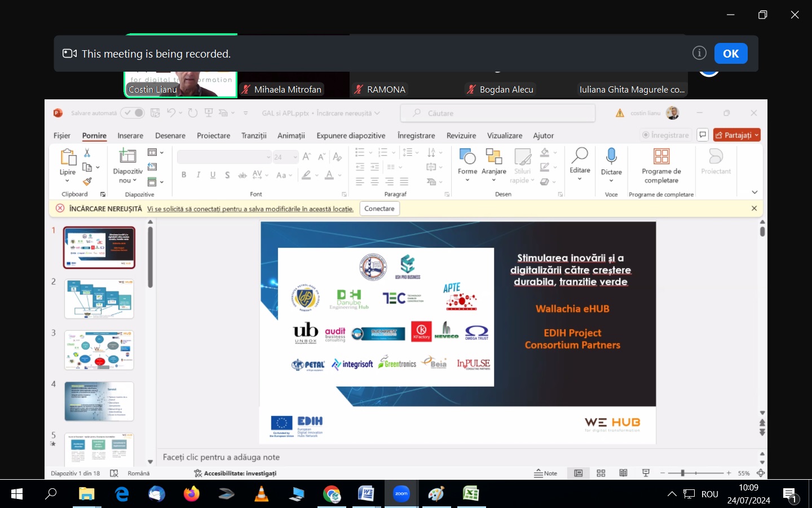Open slide Layout dropdown
The height and width of the screenshot is (508, 812).
pos(155,152)
